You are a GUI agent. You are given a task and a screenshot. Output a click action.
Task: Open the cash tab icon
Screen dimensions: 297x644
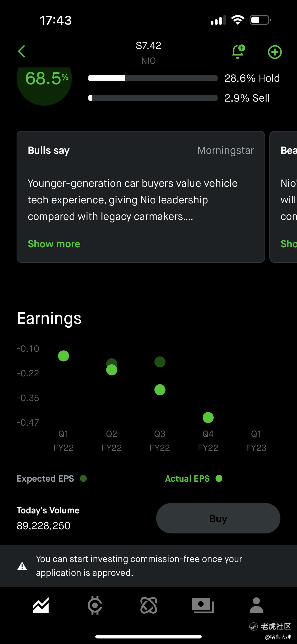click(203, 606)
